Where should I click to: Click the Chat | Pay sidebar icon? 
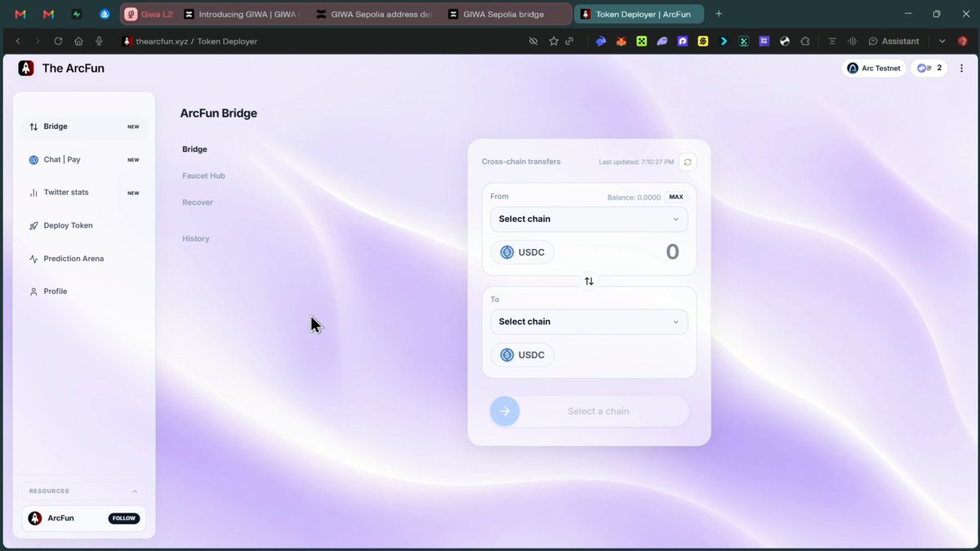click(33, 160)
